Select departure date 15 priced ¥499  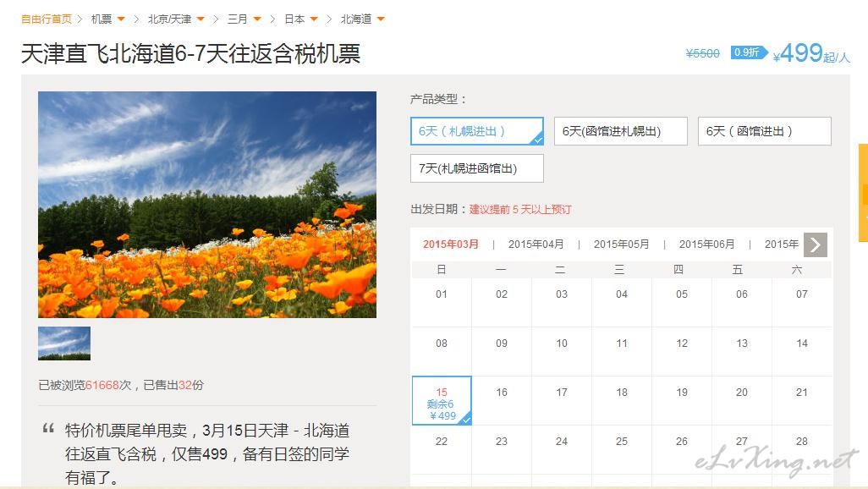click(442, 401)
